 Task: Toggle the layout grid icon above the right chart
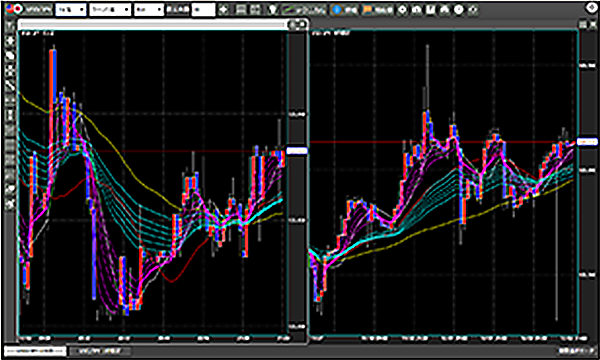pyautogui.click(x=583, y=24)
